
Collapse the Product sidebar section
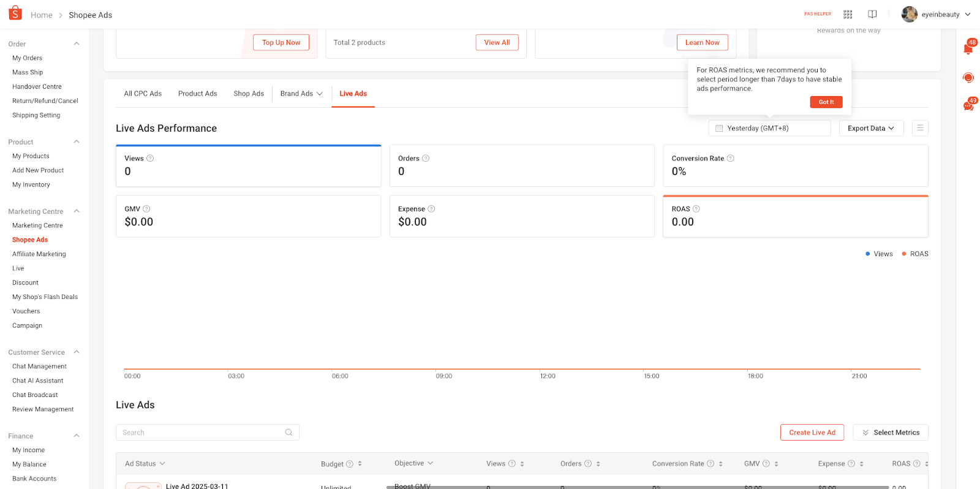pos(77,142)
